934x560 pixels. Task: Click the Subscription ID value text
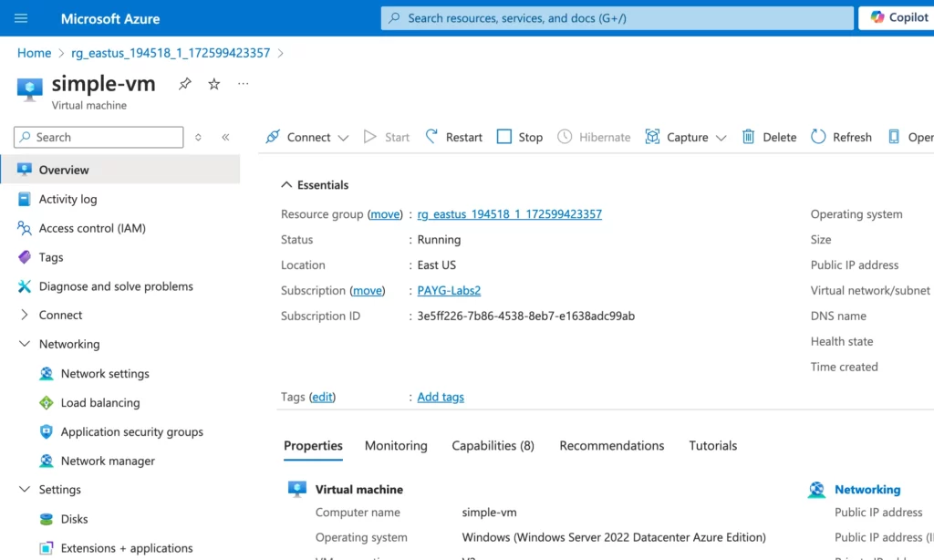[526, 316]
